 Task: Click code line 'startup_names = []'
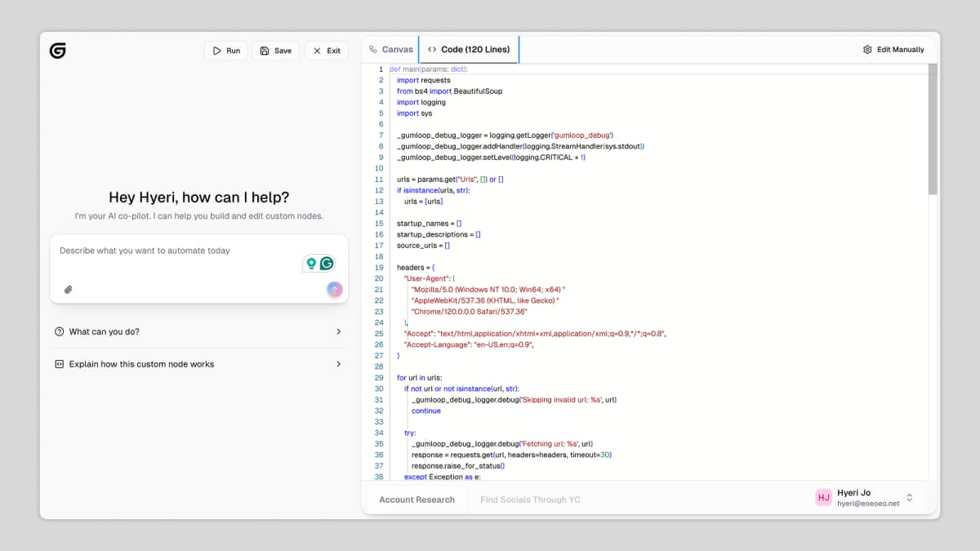click(x=430, y=223)
